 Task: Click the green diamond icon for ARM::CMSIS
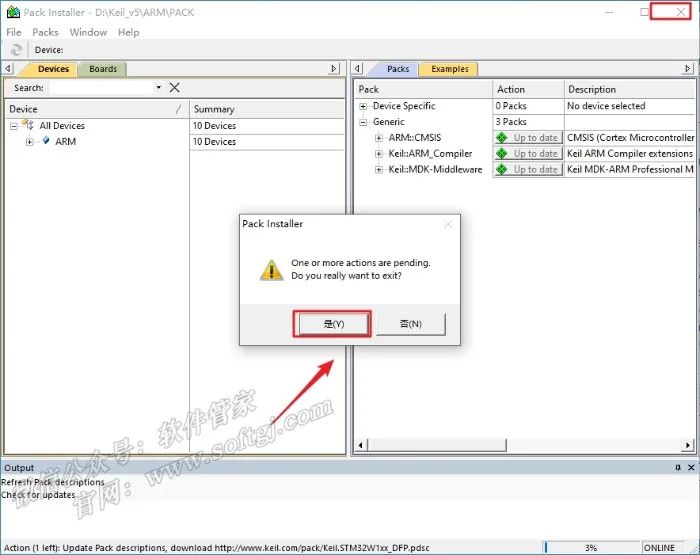tap(502, 138)
